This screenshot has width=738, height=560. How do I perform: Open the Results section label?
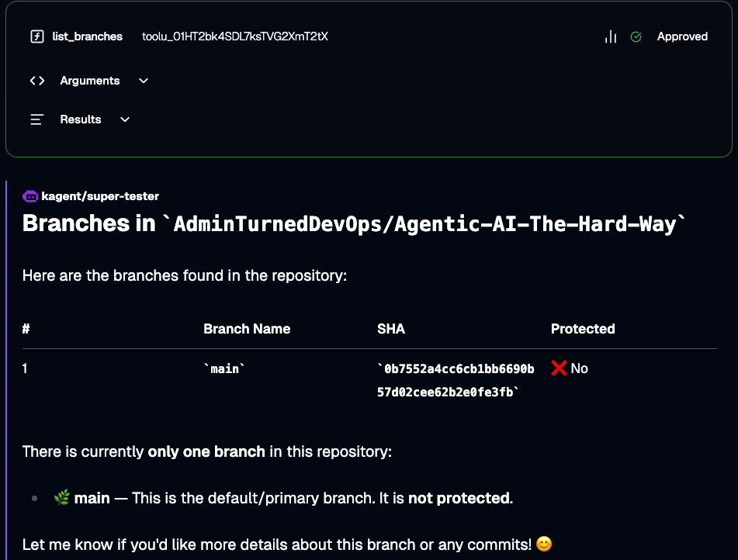point(81,119)
